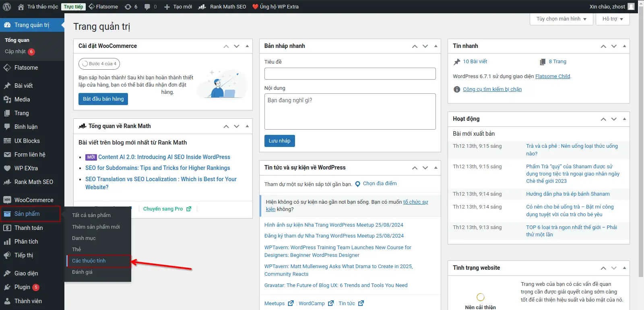Image resolution: width=644 pixels, height=310 pixels.
Task: Collapse the Tin nhanh panel
Action: (624, 46)
